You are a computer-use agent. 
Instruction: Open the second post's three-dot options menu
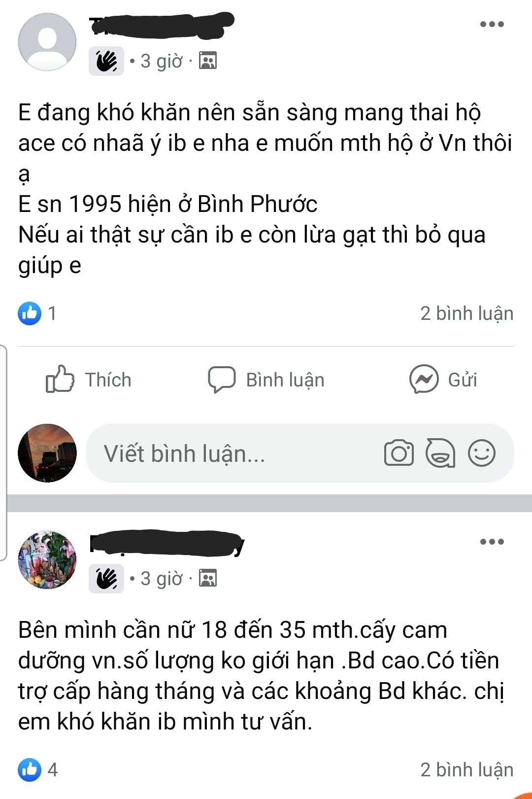492,542
